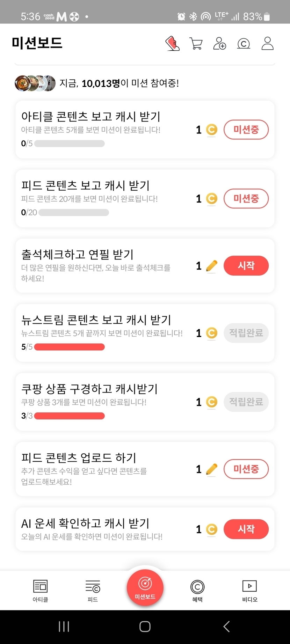Open the 혜택 tab
This screenshot has width=290, height=644.
coord(197,591)
